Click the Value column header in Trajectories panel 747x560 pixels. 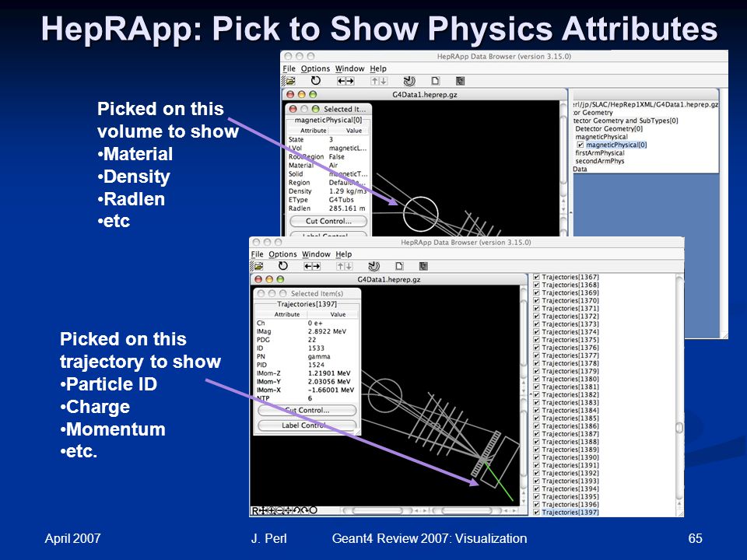click(x=338, y=314)
